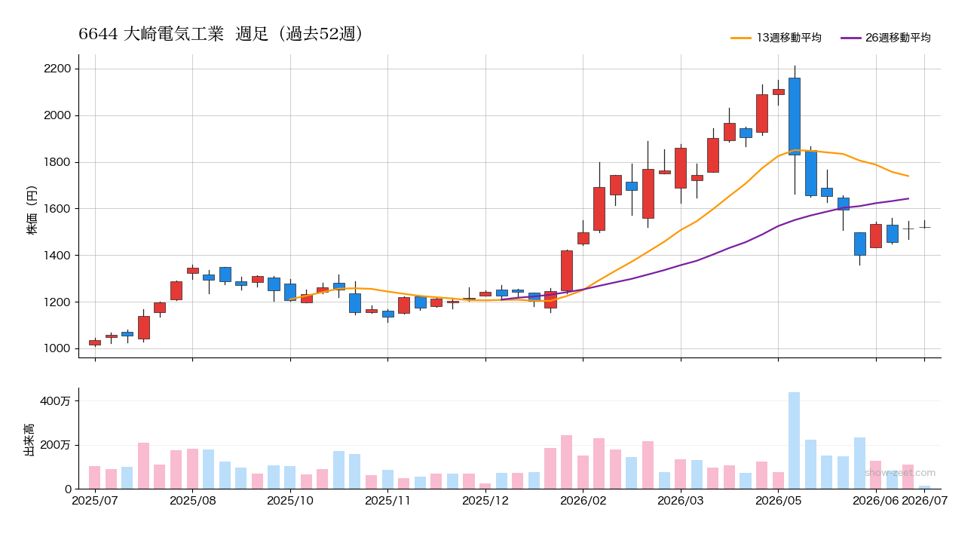980x543 pixels.
Task: Click the purple 26-week legend line swatch
Action: click(x=850, y=38)
